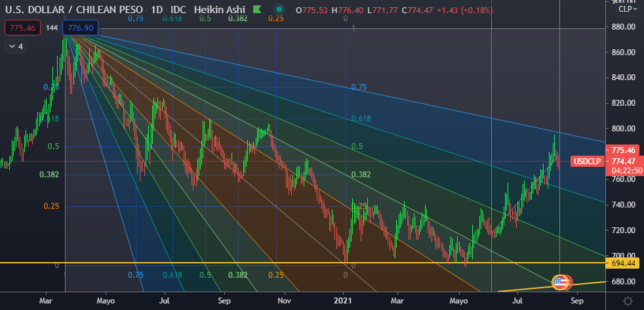Click the C774.47 close value
644x310 pixels.
coord(418,11)
